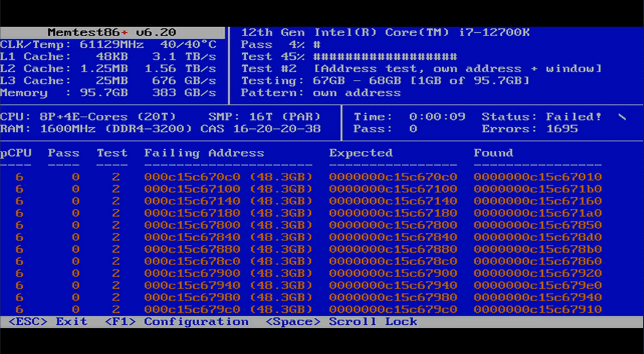644x354 pixels.
Task: Click found value 0000000c15c67860
Action: [538, 262]
